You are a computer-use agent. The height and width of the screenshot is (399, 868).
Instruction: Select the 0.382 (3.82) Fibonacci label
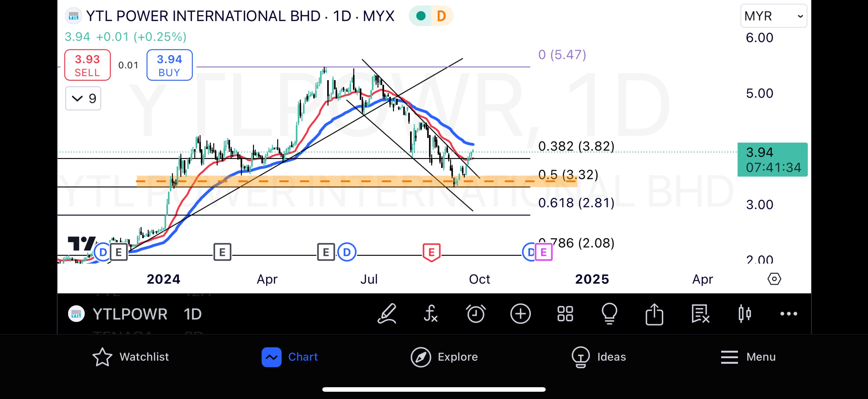576,146
